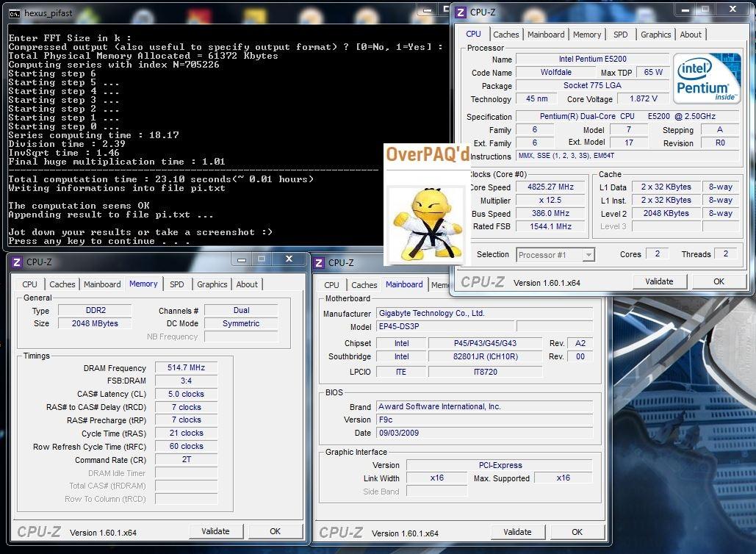The image size is (756, 554).
Task: Open Graphics tab in the Memory window
Action: click(x=212, y=284)
